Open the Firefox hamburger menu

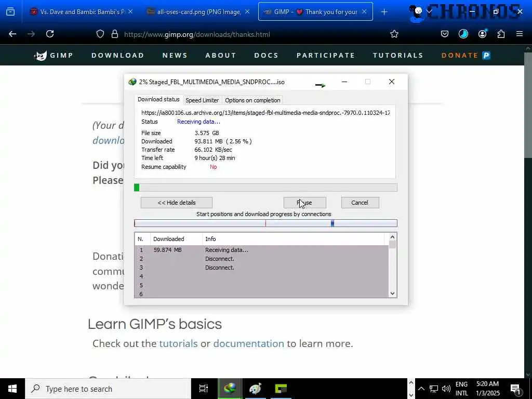click(519, 34)
